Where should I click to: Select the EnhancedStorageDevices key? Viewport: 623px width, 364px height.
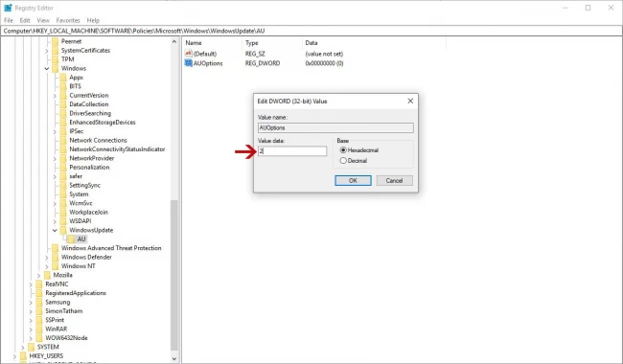103,123
